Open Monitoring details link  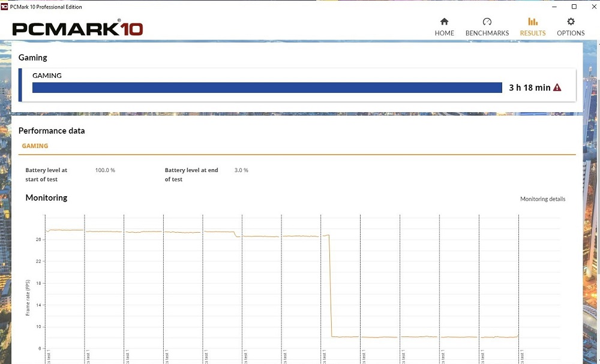click(542, 199)
